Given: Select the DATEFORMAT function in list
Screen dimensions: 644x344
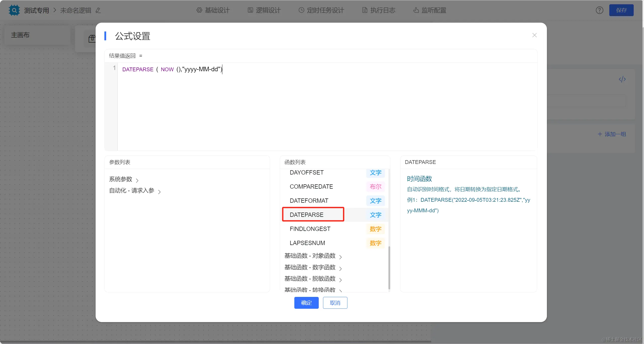Looking at the screenshot, I should (309, 201).
